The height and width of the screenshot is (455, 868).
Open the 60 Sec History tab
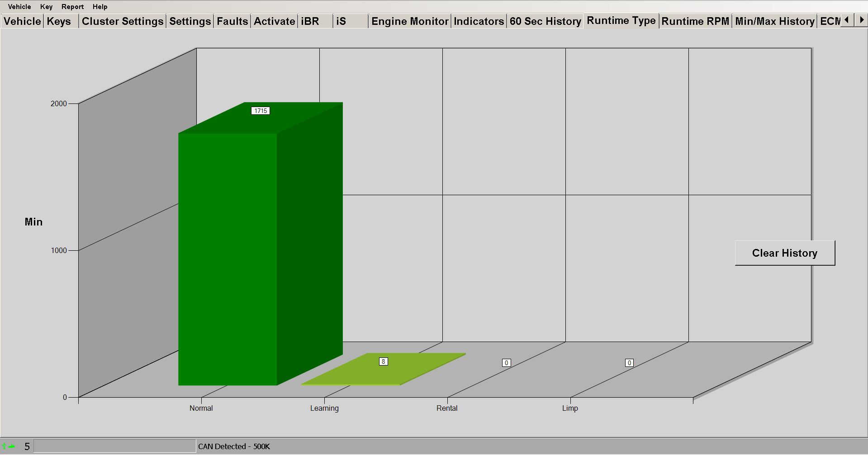[x=545, y=21]
